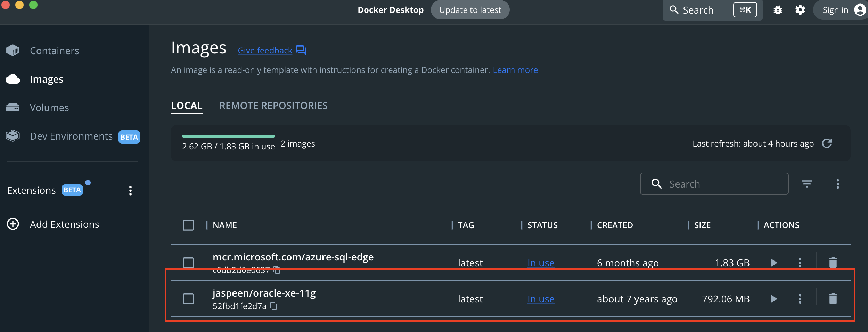Viewport: 868px width, 332px height.
Task: Copy the azure-sql-edge image ID
Action: click(x=277, y=270)
